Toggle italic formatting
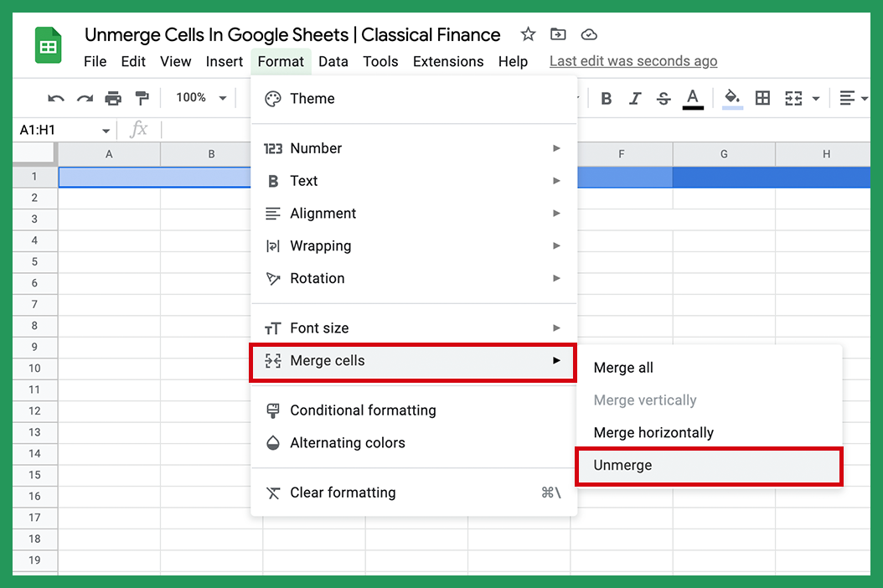The height and width of the screenshot is (588, 883). point(635,98)
